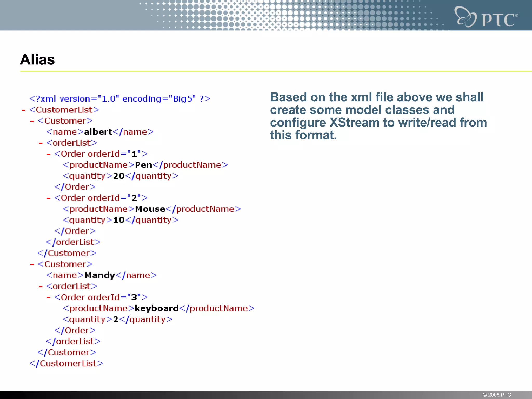This screenshot has width=532, height=399.
Task: Collapse the Customer node containing Mandy
Action: coord(32,265)
